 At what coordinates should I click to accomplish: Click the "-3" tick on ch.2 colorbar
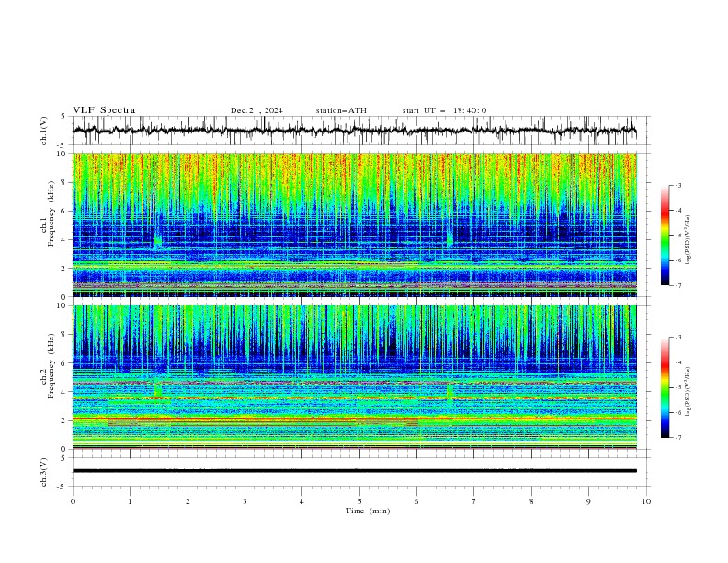coord(677,338)
